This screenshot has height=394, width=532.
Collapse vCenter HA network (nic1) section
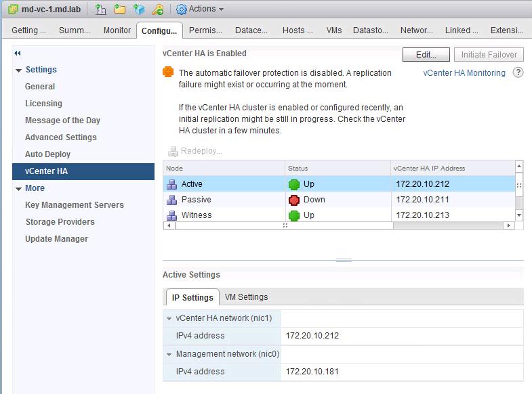click(169, 318)
